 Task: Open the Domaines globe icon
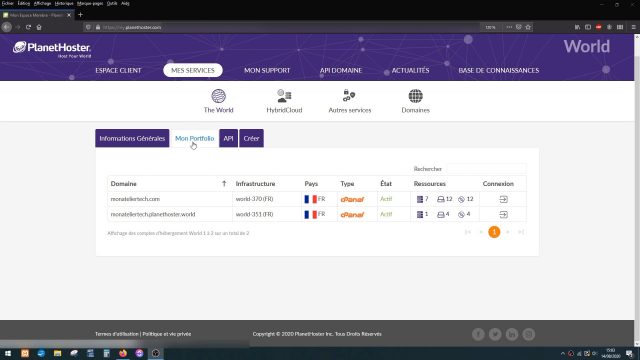click(416, 96)
